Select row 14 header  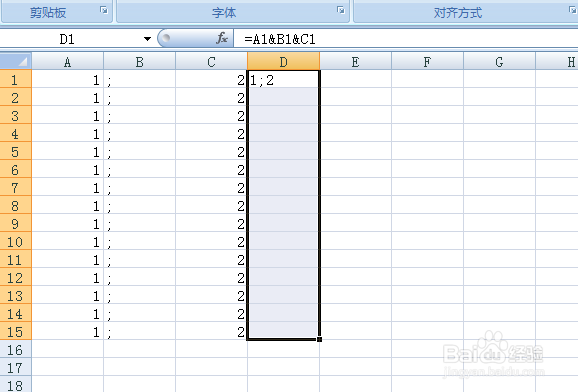point(15,313)
